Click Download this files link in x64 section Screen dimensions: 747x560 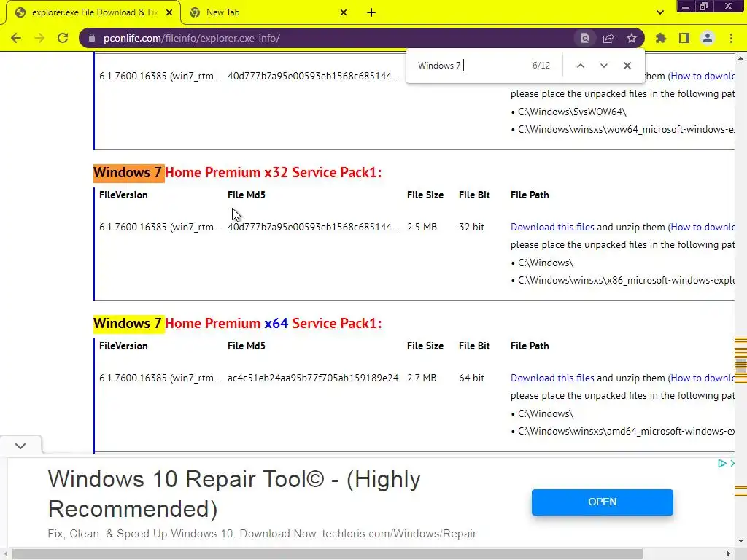[x=552, y=378]
